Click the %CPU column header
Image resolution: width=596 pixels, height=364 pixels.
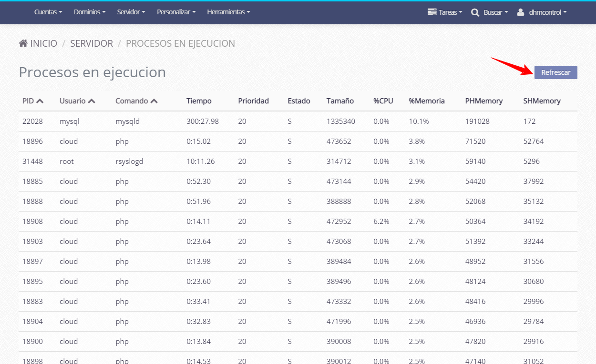[x=383, y=101]
